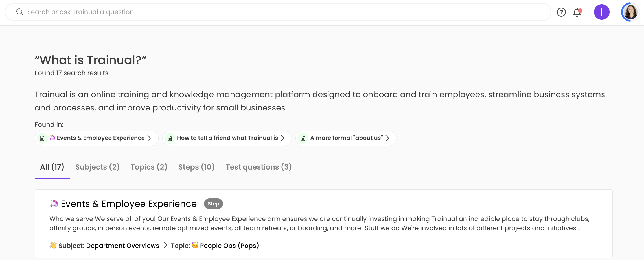This screenshot has width=644, height=260.
Task: Expand the How to tell a friend what Trainual is chip
Action: [283, 138]
